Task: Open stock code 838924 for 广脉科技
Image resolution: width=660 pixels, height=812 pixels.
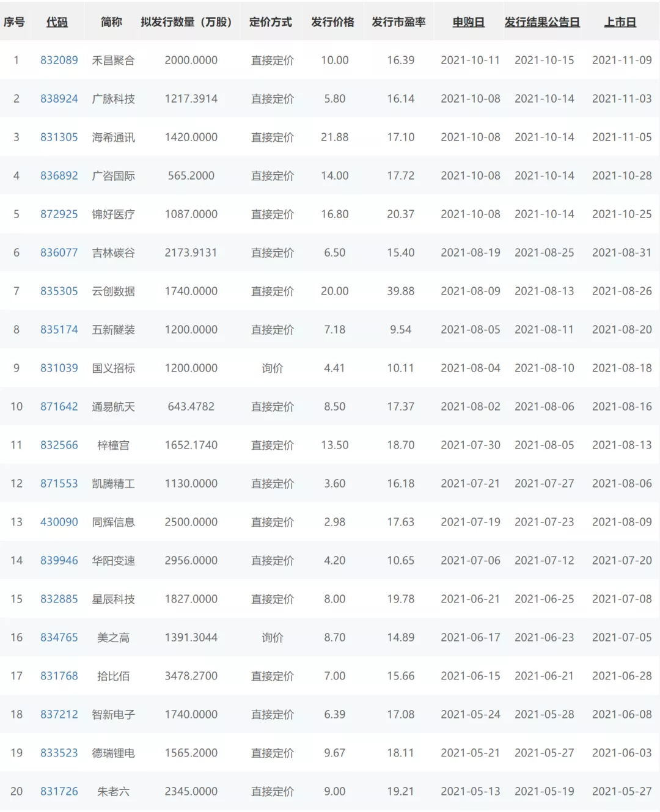Action: click(59, 99)
